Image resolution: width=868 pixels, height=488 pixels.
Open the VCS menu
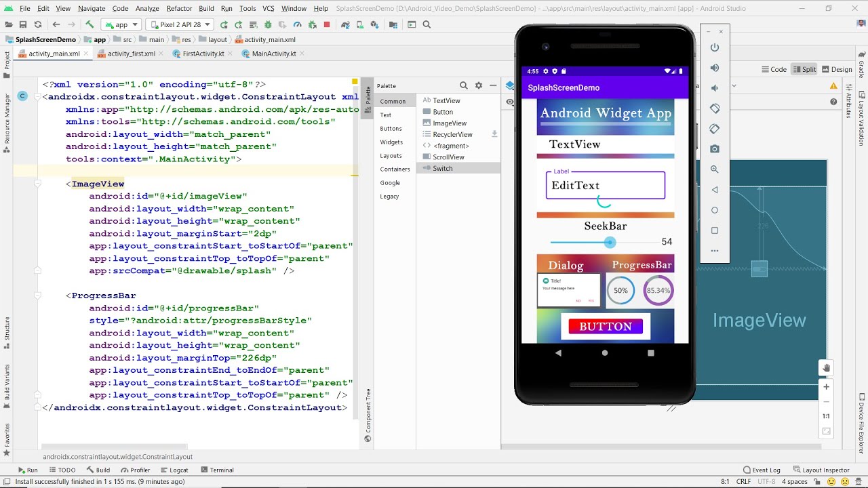pyautogui.click(x=268, y=8)
